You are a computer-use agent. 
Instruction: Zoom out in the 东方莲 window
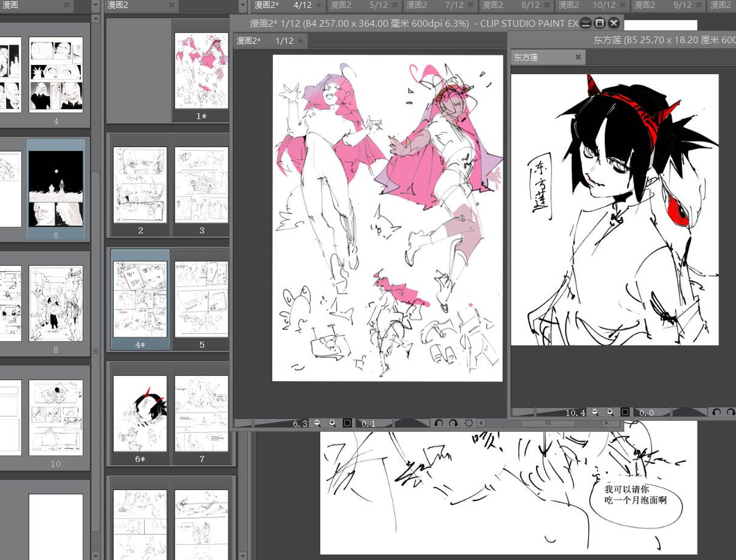pos(595,412)
